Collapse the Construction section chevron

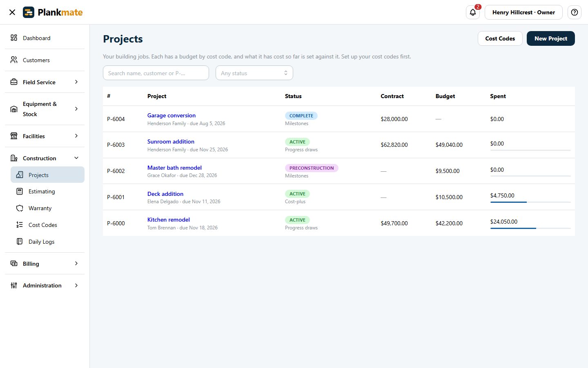[x=76, y=158]
